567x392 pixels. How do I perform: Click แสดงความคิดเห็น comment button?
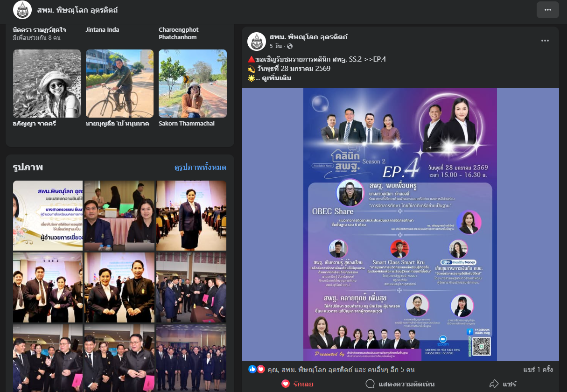point(400,384)
